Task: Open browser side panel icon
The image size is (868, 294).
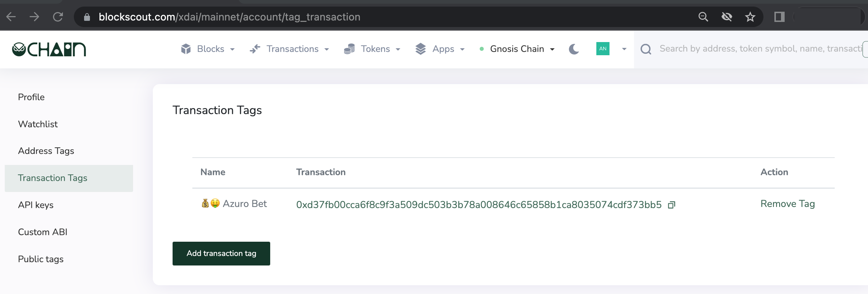Action: 780,17
